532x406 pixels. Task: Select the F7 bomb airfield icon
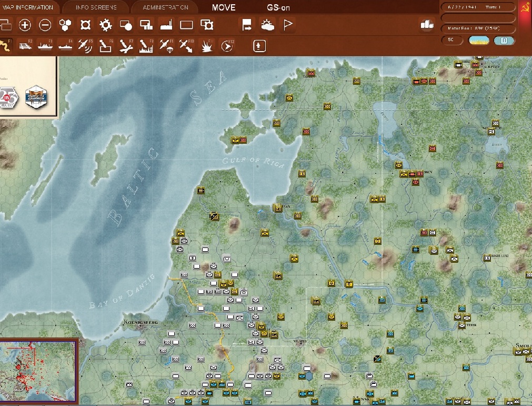point(126,46)
